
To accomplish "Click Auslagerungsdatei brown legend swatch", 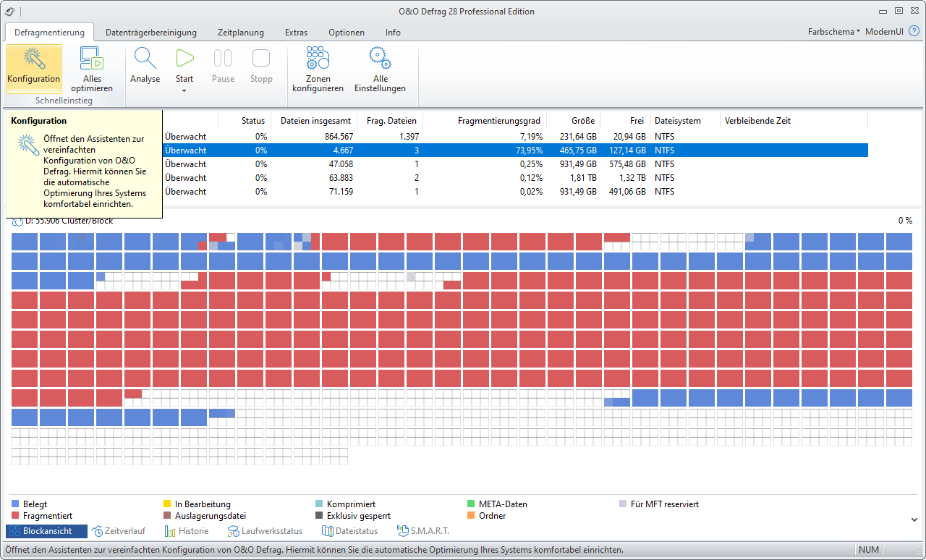I will tap(167, 516).
